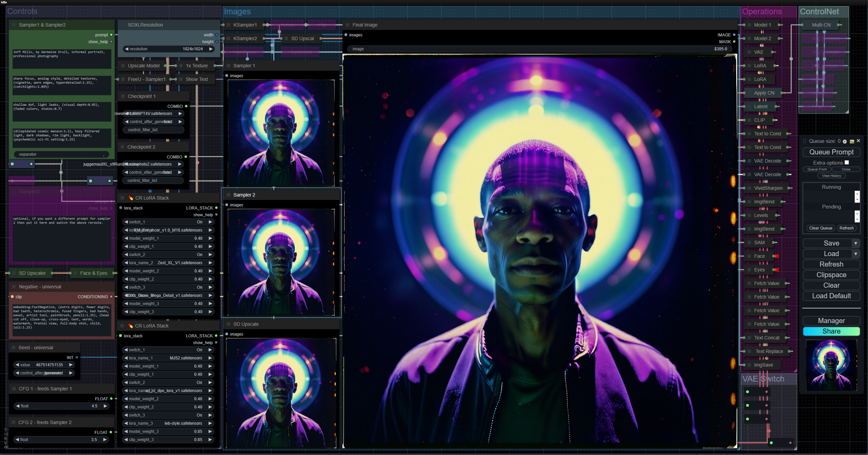Viewport: 868px width, 455px height.
Task: Click the Jeff Mills prompt text box
Action: [x=62, y=59]
